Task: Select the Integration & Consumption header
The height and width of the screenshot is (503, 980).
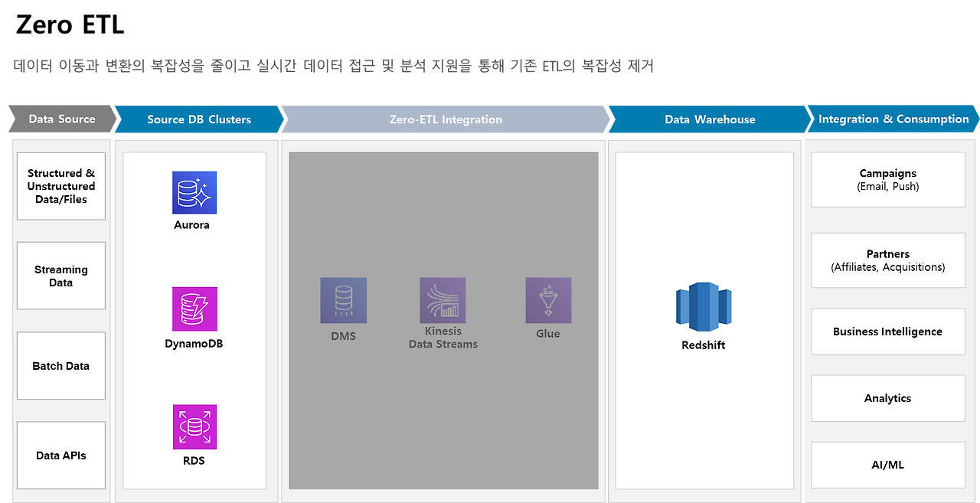Action: tap(893, 119)
